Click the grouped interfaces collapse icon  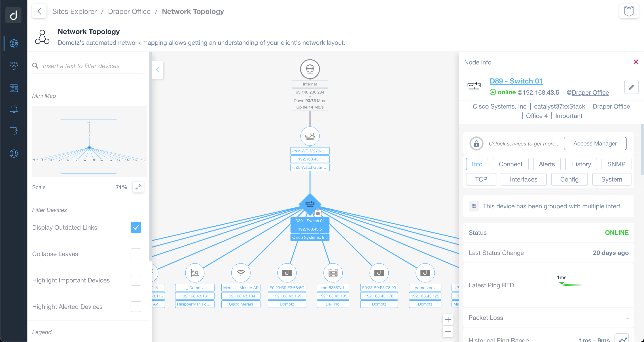pyautogui.click(x=474, y=206)
